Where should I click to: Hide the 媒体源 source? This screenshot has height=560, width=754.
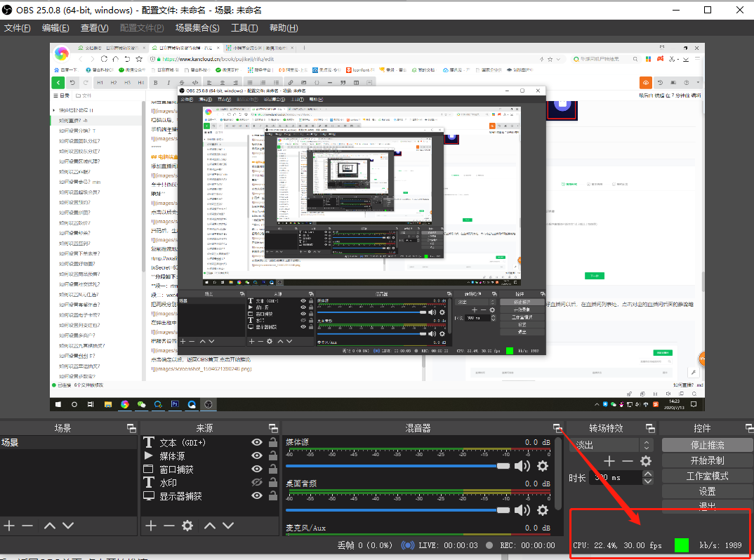(257, 455)
